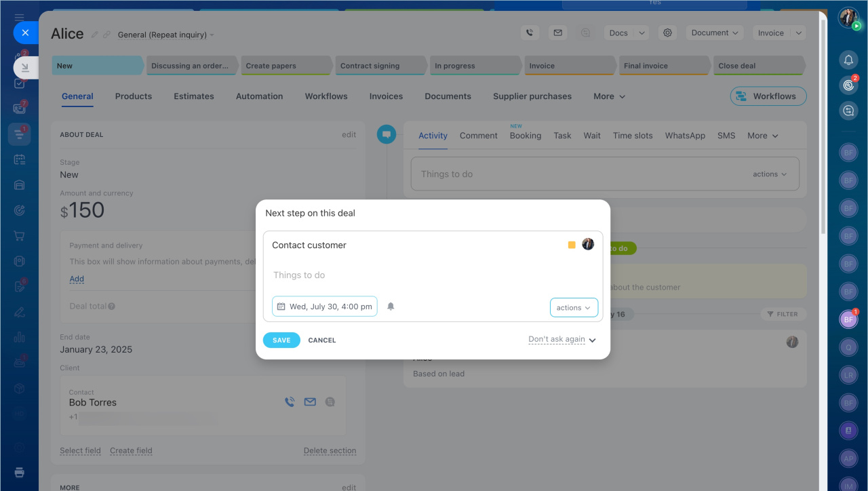Open the General (Repeat inquiry) pipeline dropdown
Image resolution: width=868 pixels, height=491 pixels.
pos(165,35)
